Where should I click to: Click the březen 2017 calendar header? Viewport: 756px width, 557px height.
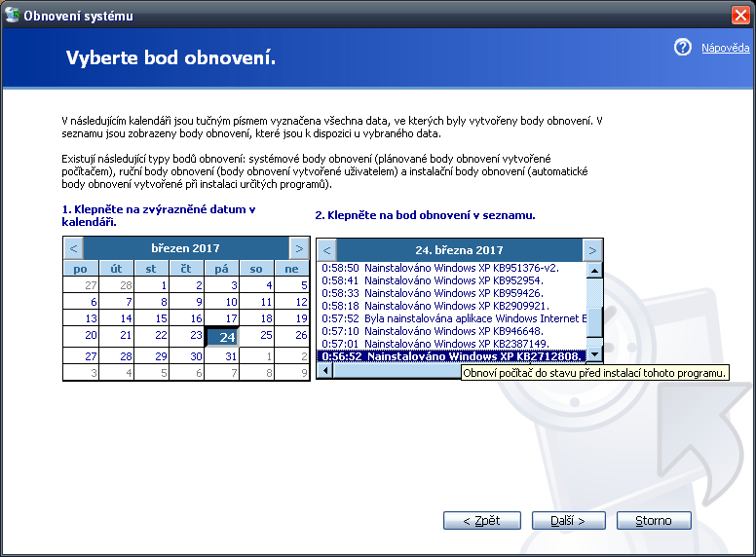[x=186, y=248]
